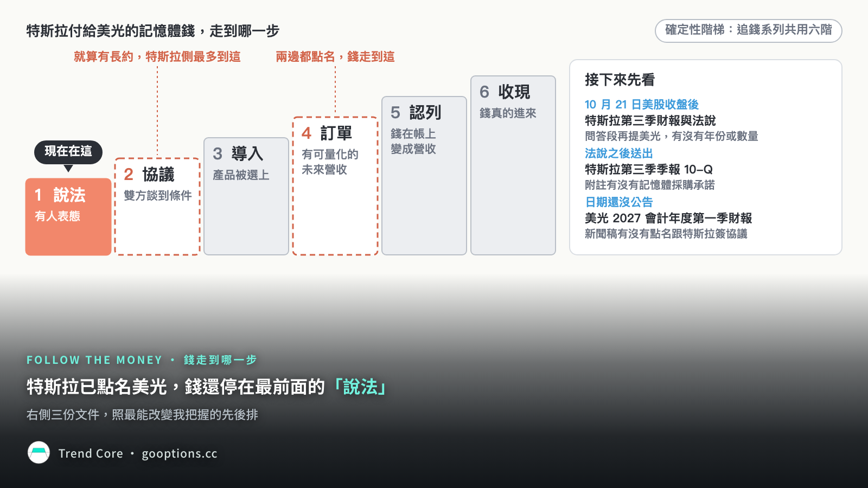
Task: Click the "錢在帳上變成營收" caption
Action: coord(413,142)
